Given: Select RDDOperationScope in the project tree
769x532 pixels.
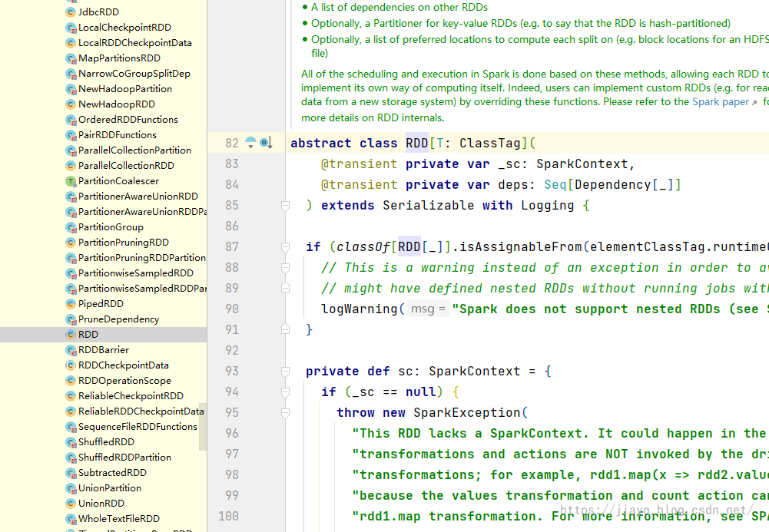Looking at the screenshot, I should (x=124, y=381).
